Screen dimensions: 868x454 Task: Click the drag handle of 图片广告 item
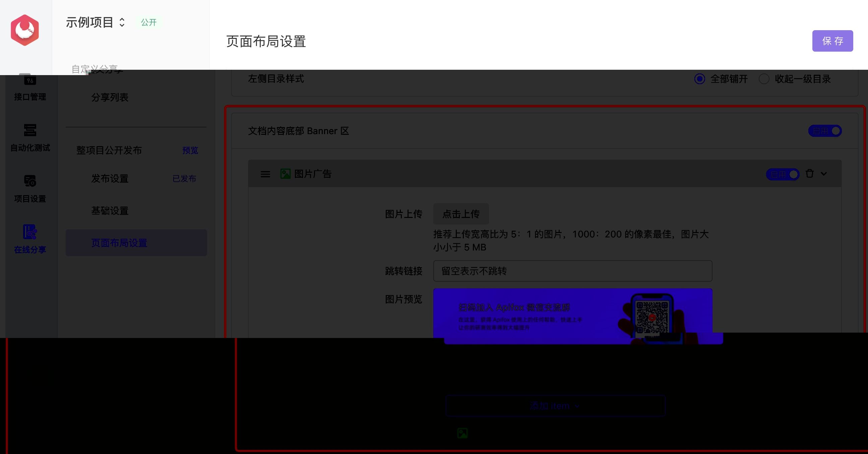(x=265, y=174)
